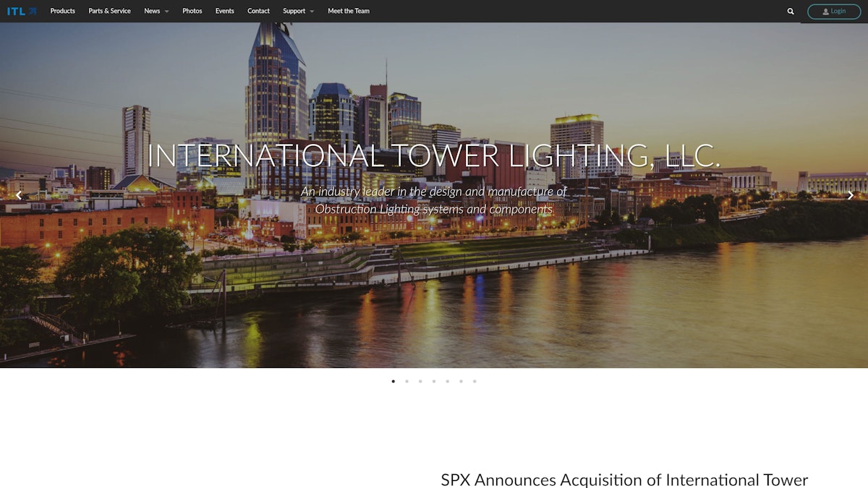Open Meet the Team page
The width and height of the screenshot is (868, 488).
point(349,11)
